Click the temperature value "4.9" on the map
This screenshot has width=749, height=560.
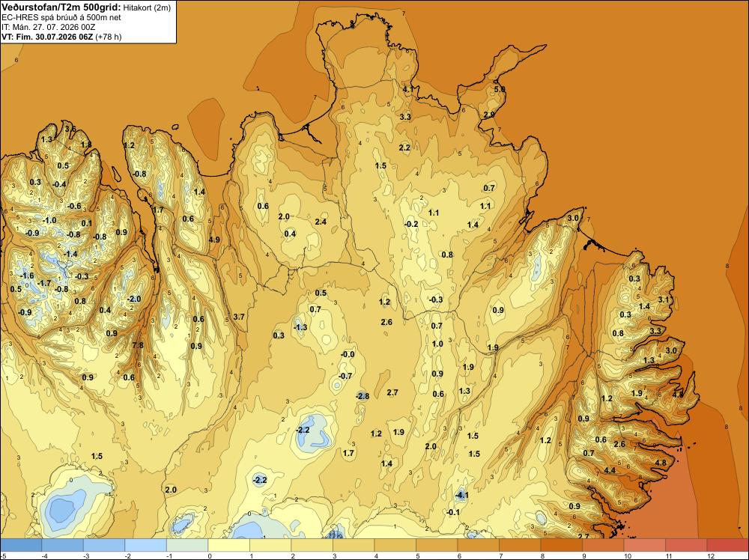coord(214,240)
